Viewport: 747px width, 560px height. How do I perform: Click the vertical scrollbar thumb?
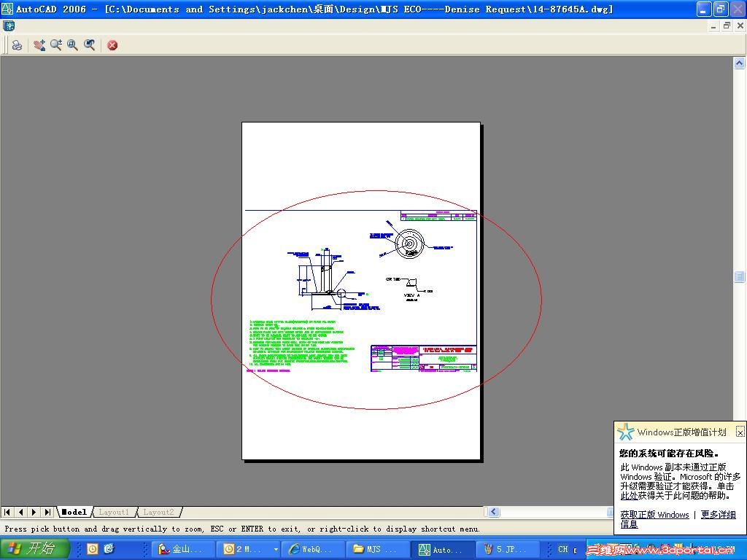pos(739,276)
